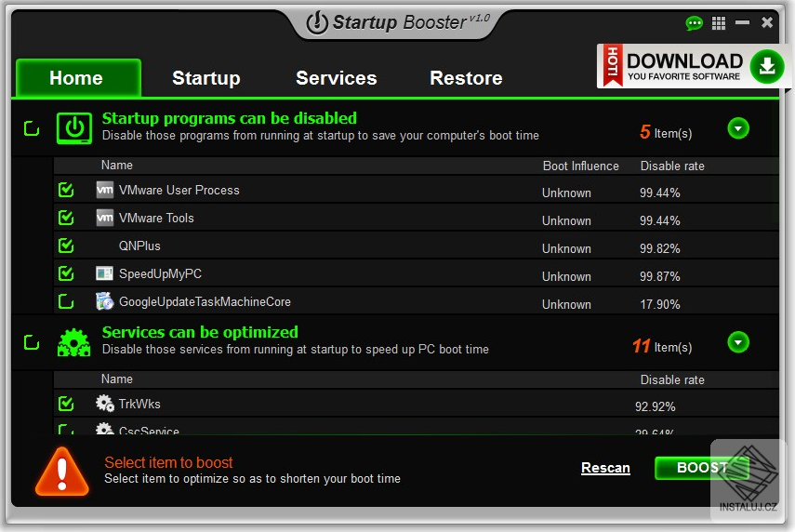Open the feedback chat bubble icon
This screenshot has width=795, height=532.
coord(694,23)
